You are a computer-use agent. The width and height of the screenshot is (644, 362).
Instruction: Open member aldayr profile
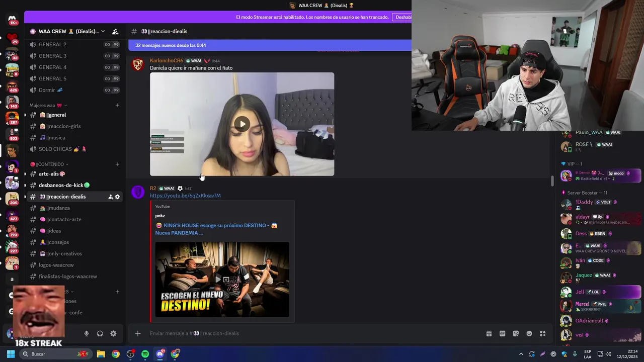[601, 219]
